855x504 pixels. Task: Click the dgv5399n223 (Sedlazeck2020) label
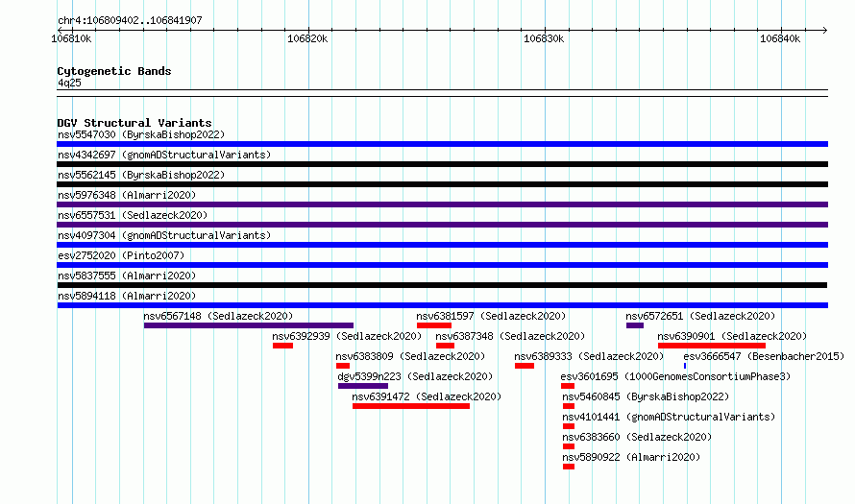pos(415,376)
